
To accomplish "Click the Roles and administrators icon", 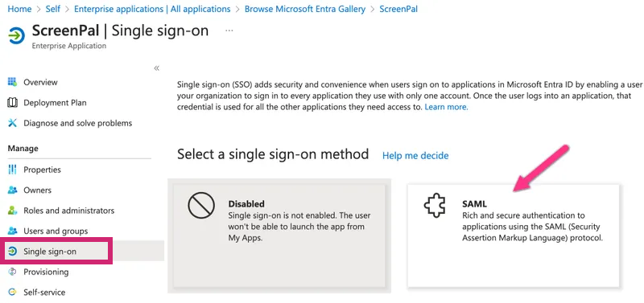I will coord(12,211).
